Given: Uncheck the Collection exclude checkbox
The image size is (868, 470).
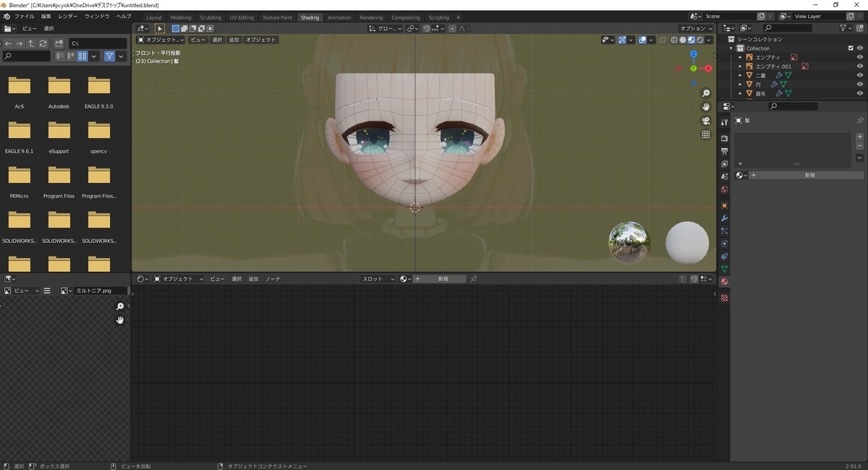Looking at the screenshot, I should pos(851,48).
